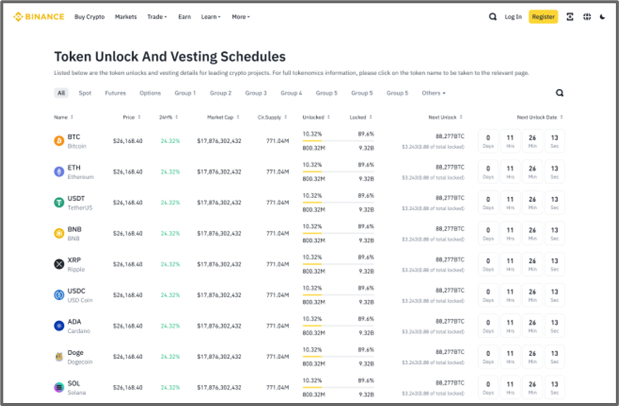The image size is (619, 406).
Task: Open the Learn dropdown in the navigation
Action: [211, 17]
